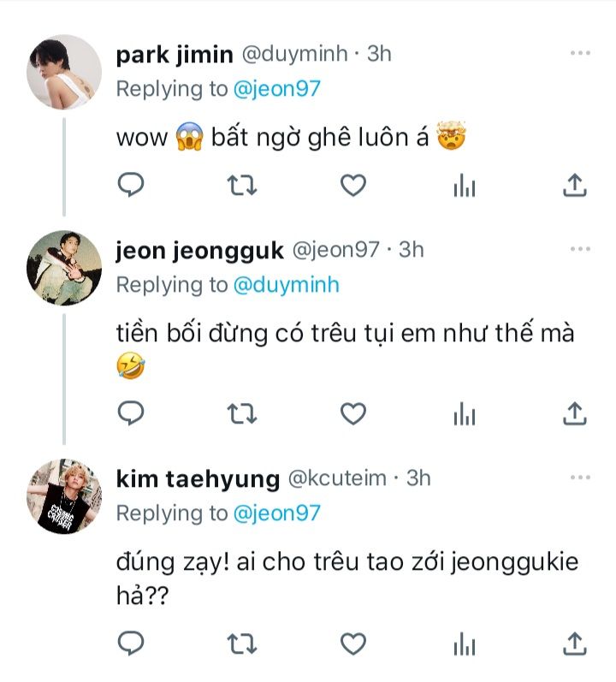Viewport: 616px width, 682px height.
Task: Open more options on park jimin's tweet
Action: pos(580,54)
